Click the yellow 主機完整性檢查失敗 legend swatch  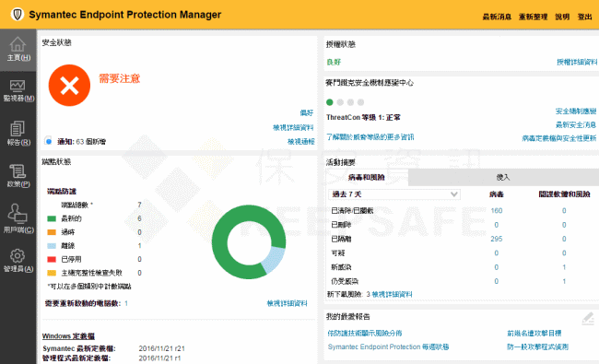52,273
